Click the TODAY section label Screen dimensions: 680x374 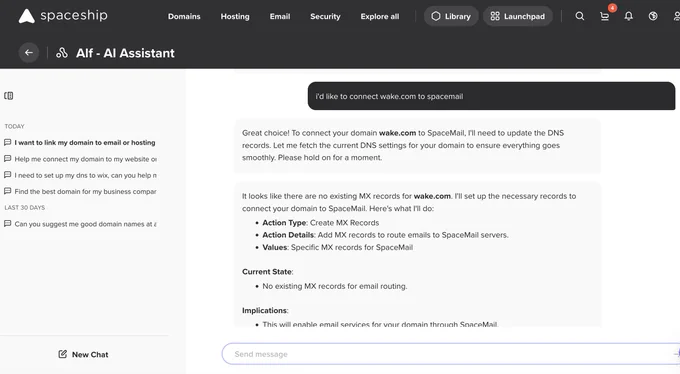coord(14,126)
